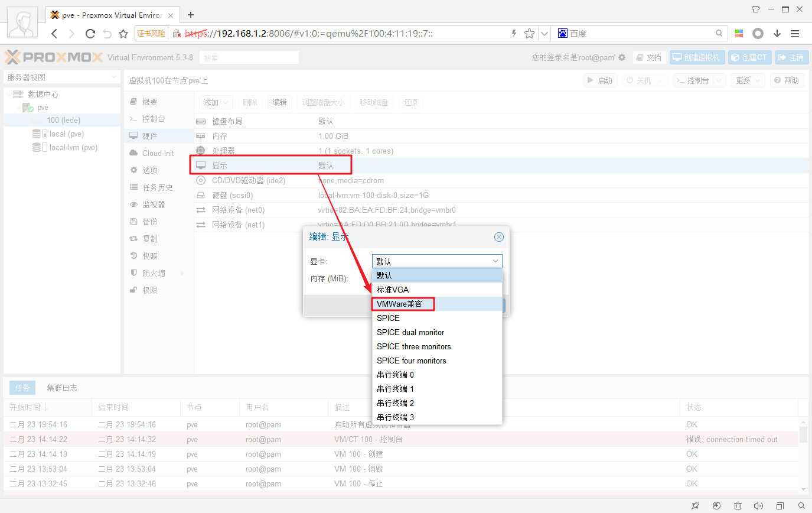The width and height of the screenshot is (812, 513).
Task: Close the 编辑: 显示 dialog
Action: (499, 237)
